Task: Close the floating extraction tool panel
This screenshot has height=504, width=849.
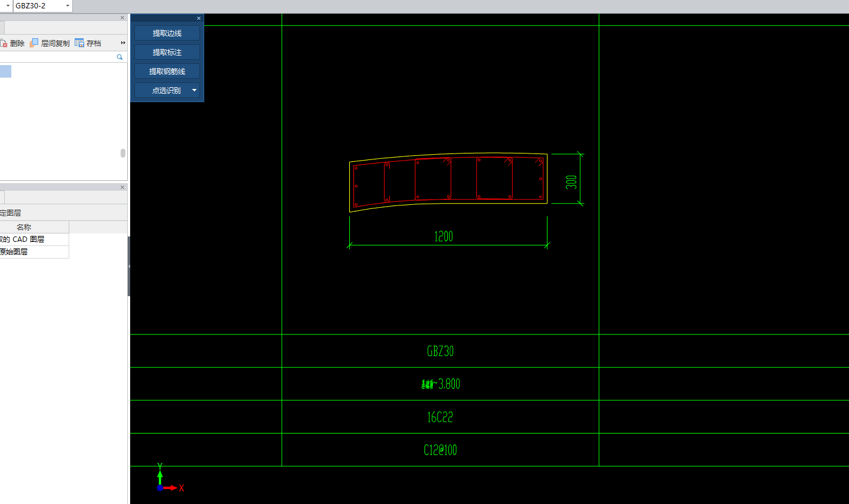Action: click(199, 18)
